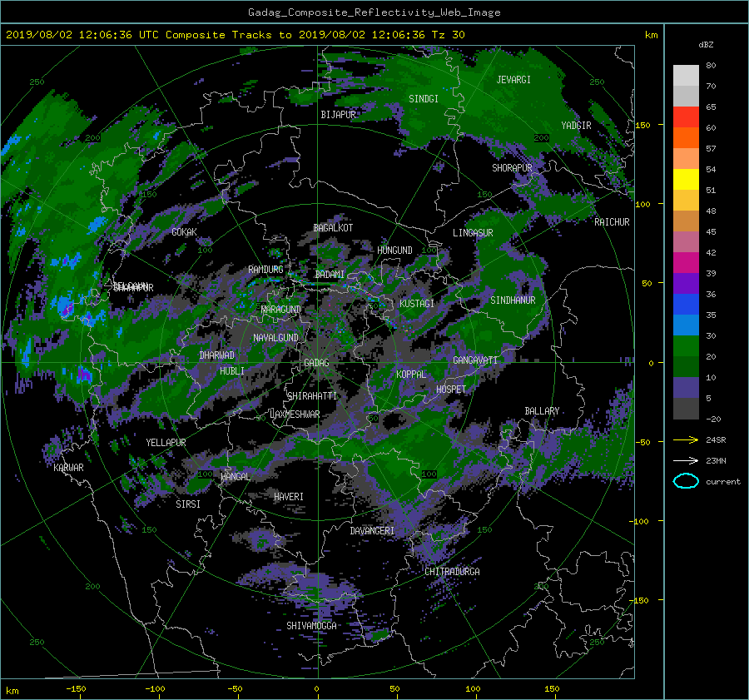Pick the dark orange 57-60 dBZ swatch

(x=686, y=138)
